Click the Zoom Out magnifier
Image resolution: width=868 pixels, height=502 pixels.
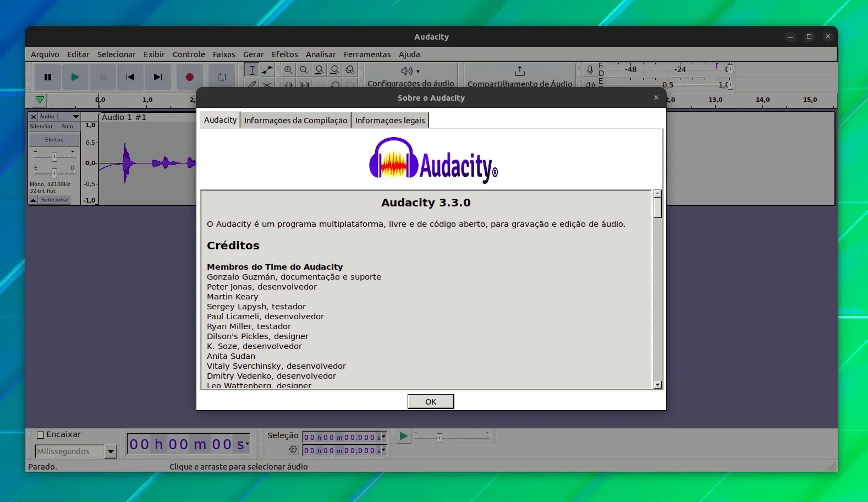click(x=304, y=70)
